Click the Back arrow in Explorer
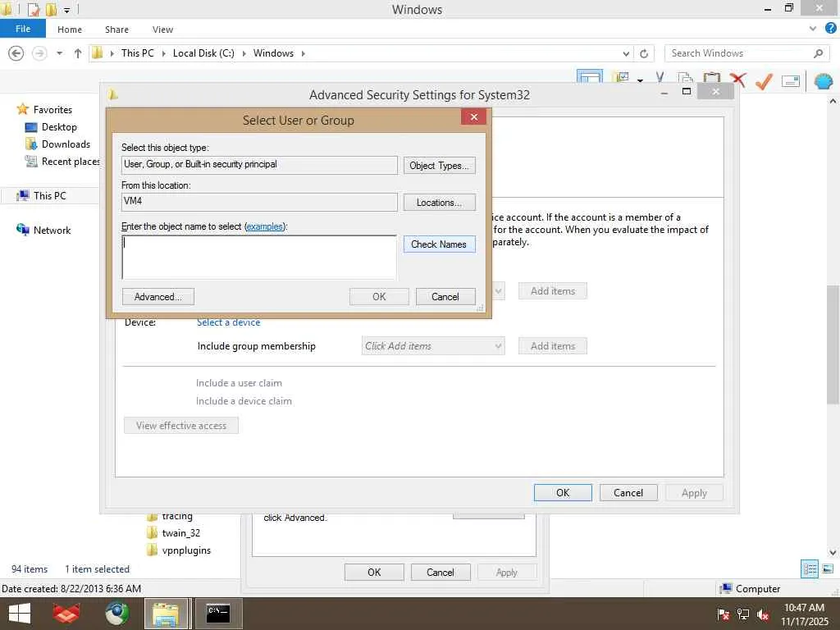This screenshot has height=630, width=840. point(16,53)
